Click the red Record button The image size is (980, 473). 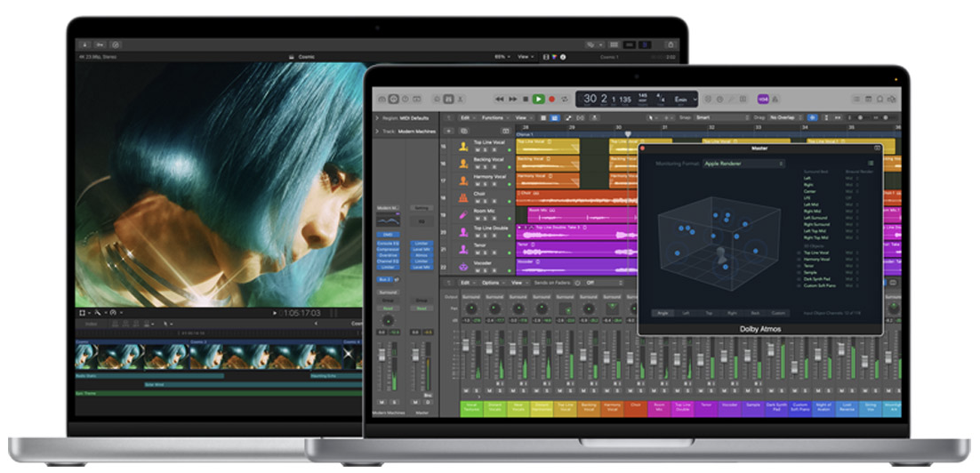point(551,99)
